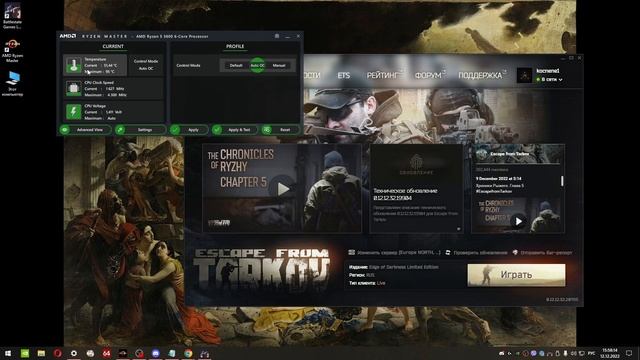Select Manual control mode
This screenshot has width=640, height=360.
[x=279, y=65]
